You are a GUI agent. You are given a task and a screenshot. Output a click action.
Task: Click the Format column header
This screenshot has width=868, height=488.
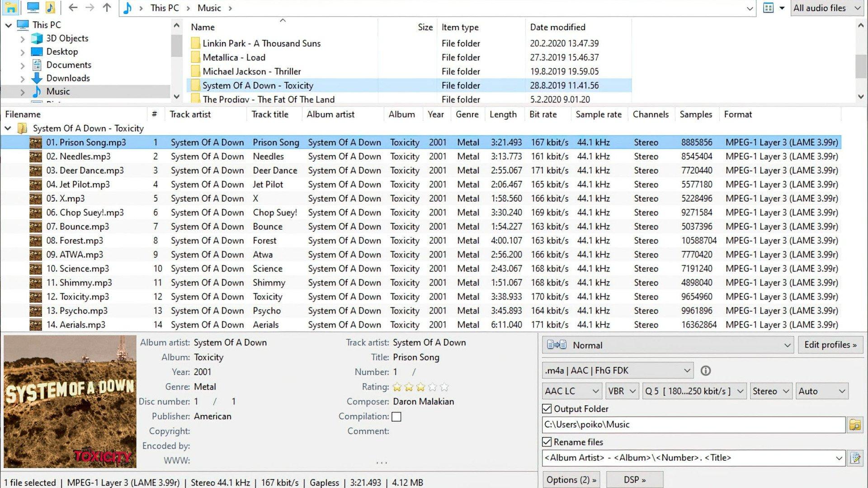(738, 114)
